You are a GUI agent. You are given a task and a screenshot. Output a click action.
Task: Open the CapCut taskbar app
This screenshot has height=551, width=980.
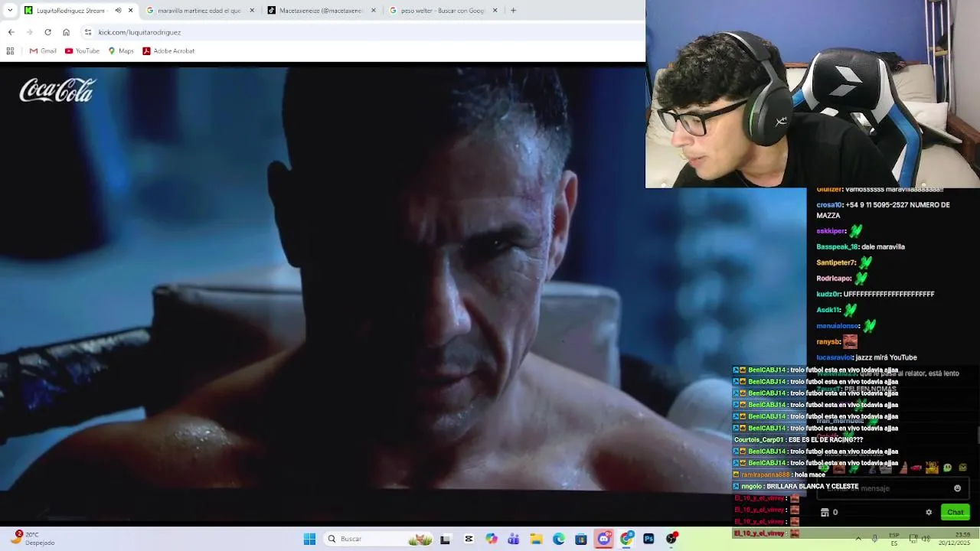coord(469,539)
